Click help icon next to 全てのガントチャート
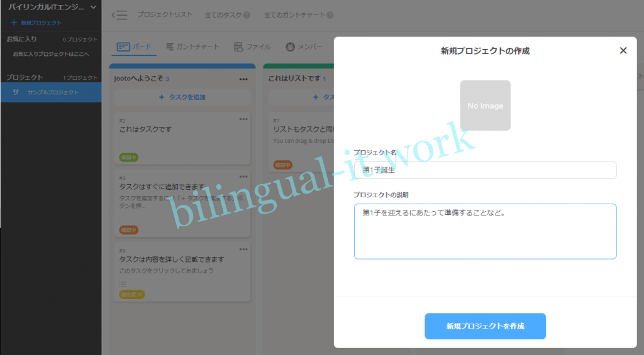This screenshot has height=355, width=644. (x=330, y=15)
